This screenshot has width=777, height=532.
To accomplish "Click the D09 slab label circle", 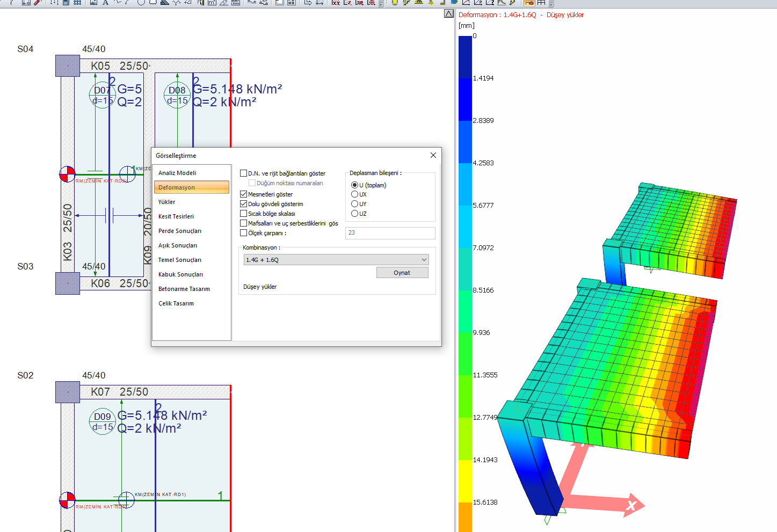I will click(102, 421).
